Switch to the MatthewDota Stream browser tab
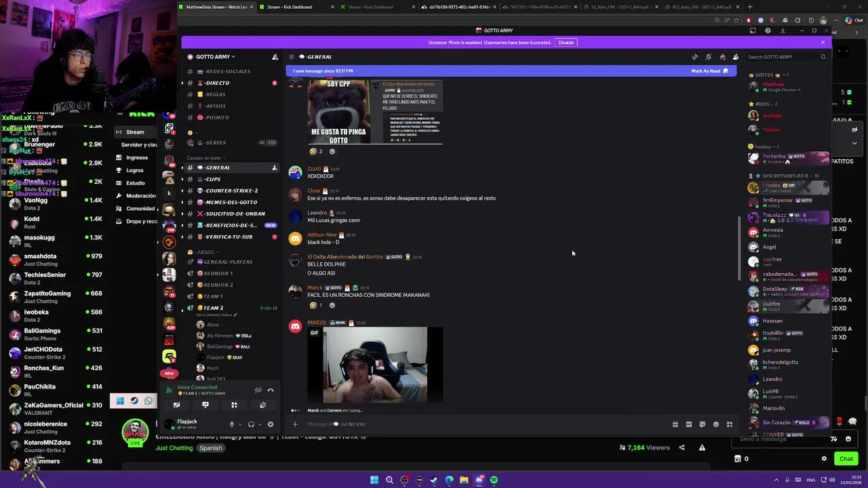Screen dimensions: 868x488 pos(216,7)
